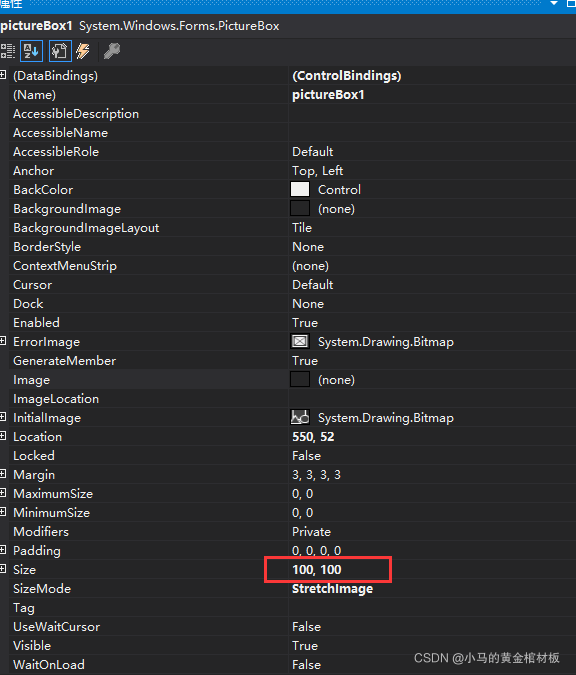576x675 pixels.
Task: Select the Alphabetical sort icon
Action: click(x=31, y=51)
